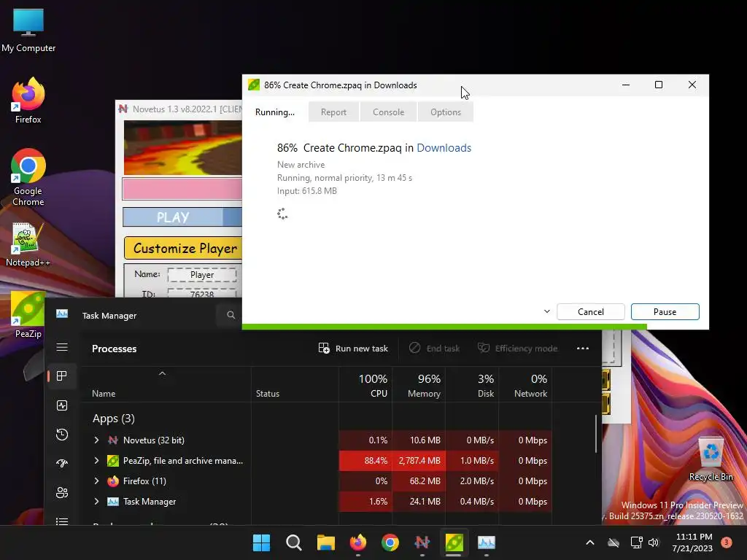Image resolution: width=747 pixels, height=560 pixels.
Task: Click Run new task in Task Manager
Action: pos(353,348)
